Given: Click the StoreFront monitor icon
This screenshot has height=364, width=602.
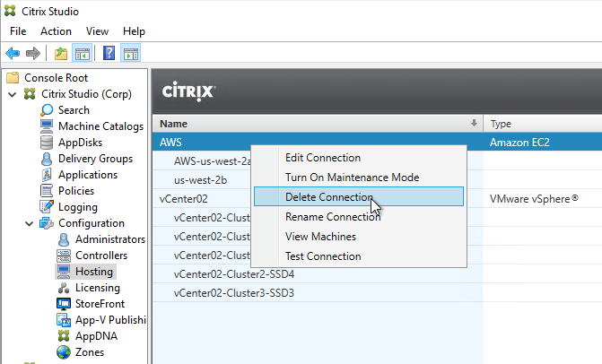Looking at the screenshot, I should (x=64, y=304).
